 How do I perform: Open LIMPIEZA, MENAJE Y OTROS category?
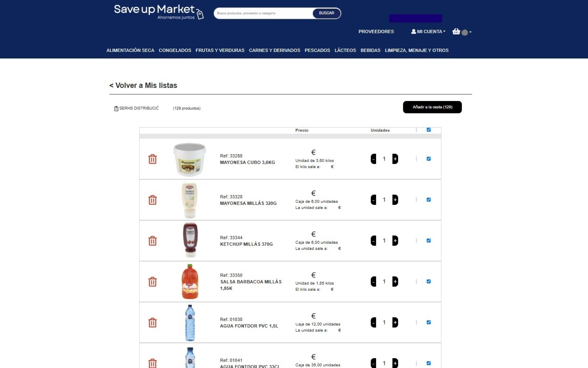point(417,50)
